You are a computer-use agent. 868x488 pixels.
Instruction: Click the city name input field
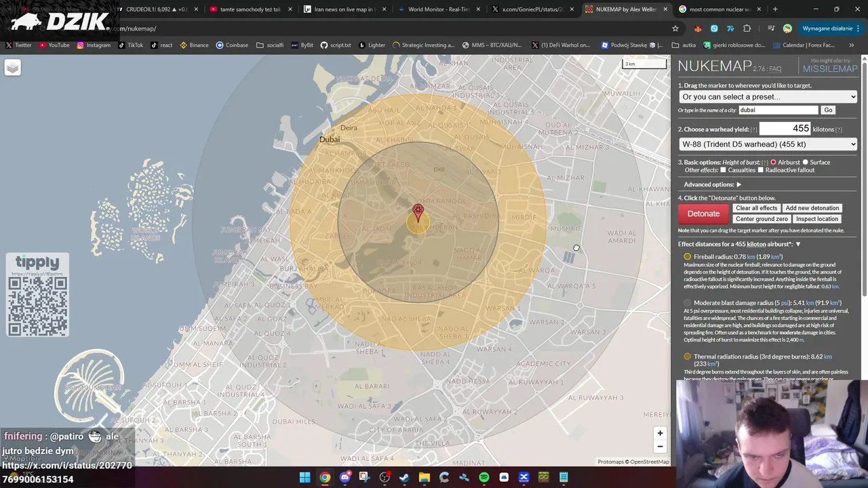778,110
